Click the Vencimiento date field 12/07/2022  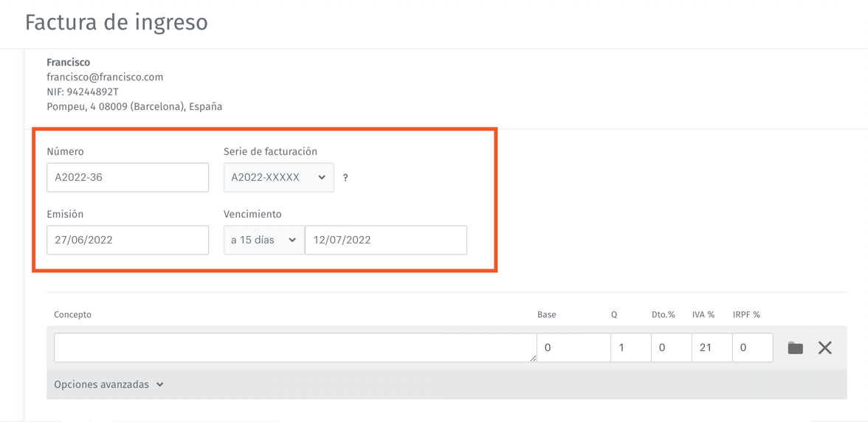385,241
